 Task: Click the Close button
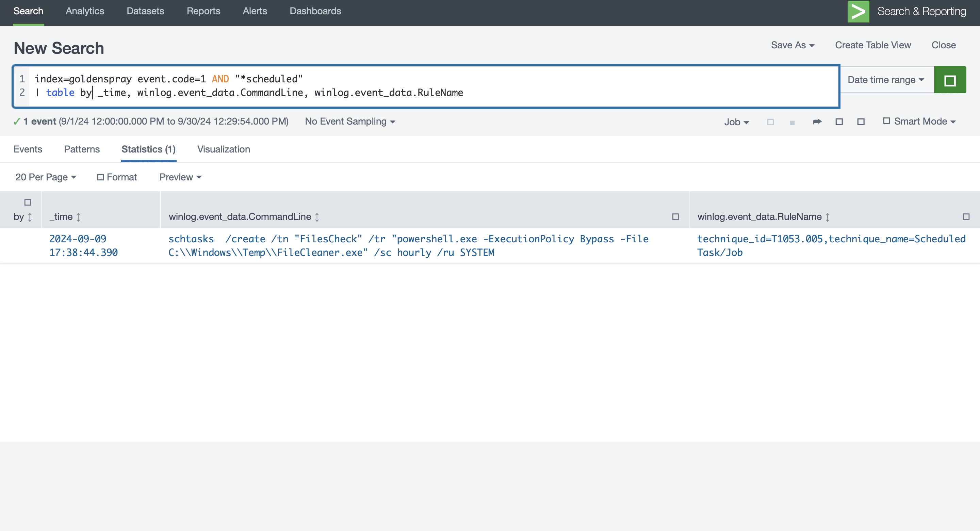[944, 45]
